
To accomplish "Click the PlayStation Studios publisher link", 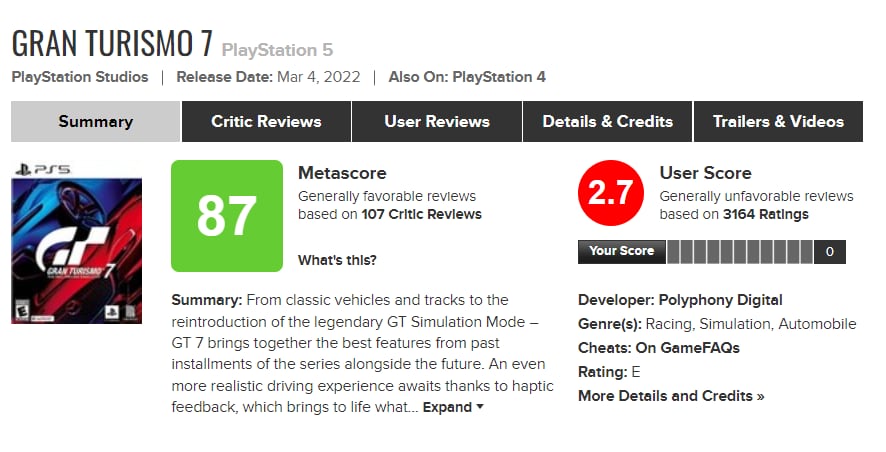I will point(80,77).
